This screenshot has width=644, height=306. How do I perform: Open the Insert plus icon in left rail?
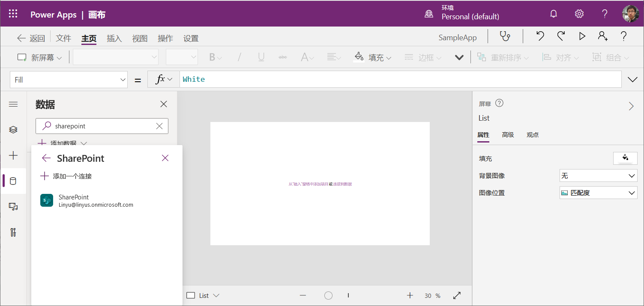(13, 155)
